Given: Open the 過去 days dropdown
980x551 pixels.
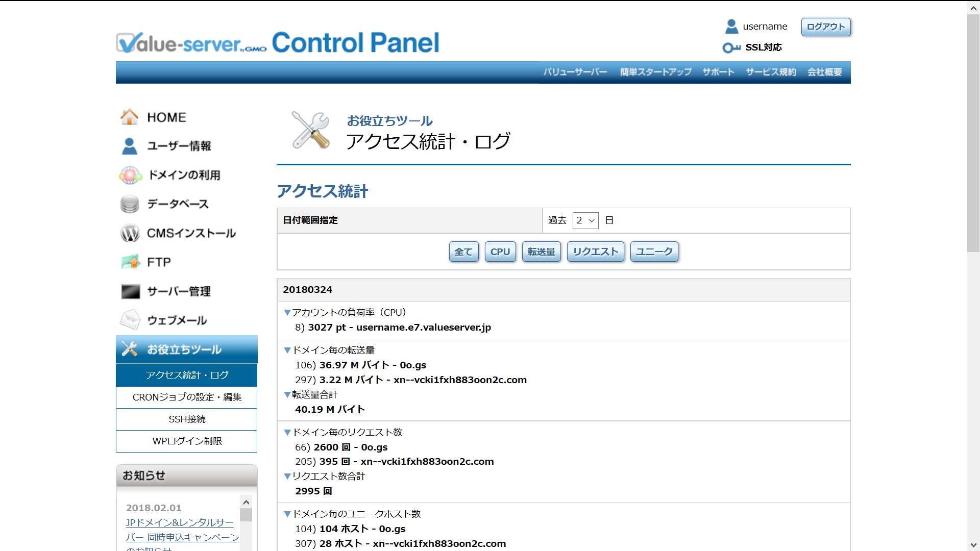Looking at the screenshot, I should point(585,220).
